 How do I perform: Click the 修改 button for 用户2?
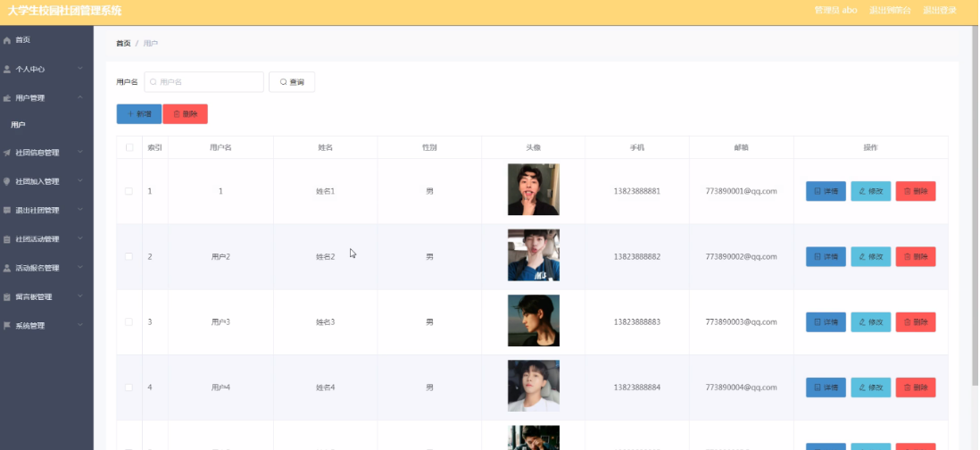click(x=870, y=257)
